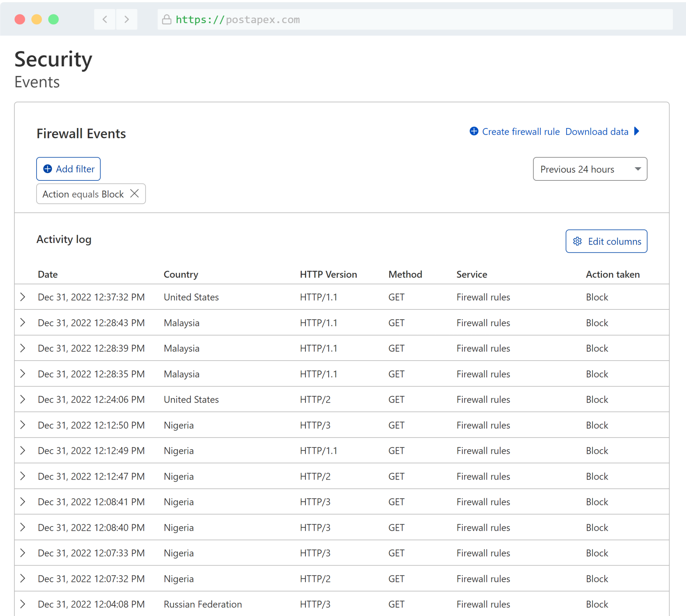Expand the 12:07:32 PM Nigeria HTTP/2 event
686x616 pixels.
pos(23,578)
